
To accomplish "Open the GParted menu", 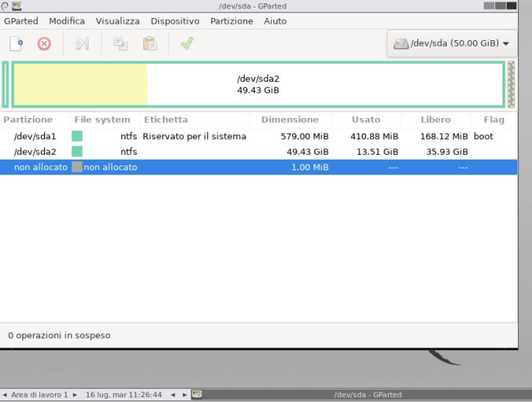I will pyautogui.click(x=21, y=21).
